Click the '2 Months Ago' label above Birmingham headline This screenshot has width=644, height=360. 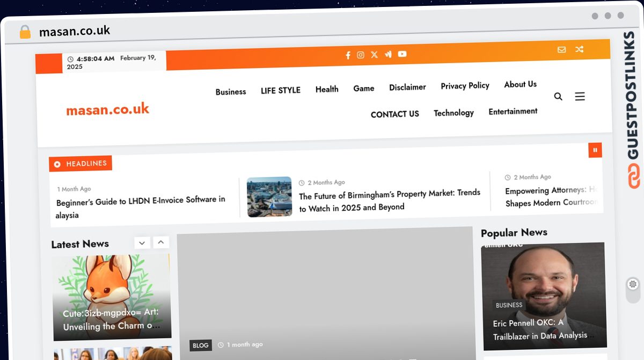click(x=326, y=183)
